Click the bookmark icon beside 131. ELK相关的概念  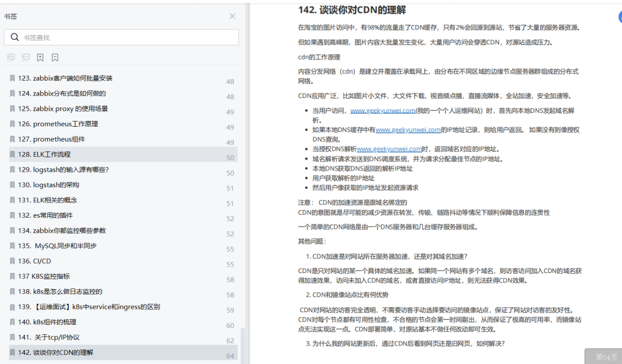pyautogui.click(x=12, y=200)
